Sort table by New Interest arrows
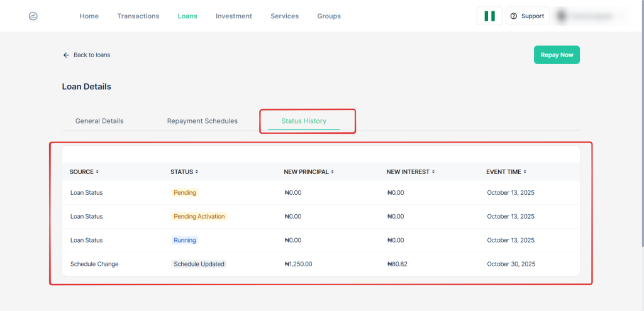The height and width of the screenshot is (311, 644). [x=433, y=172]
